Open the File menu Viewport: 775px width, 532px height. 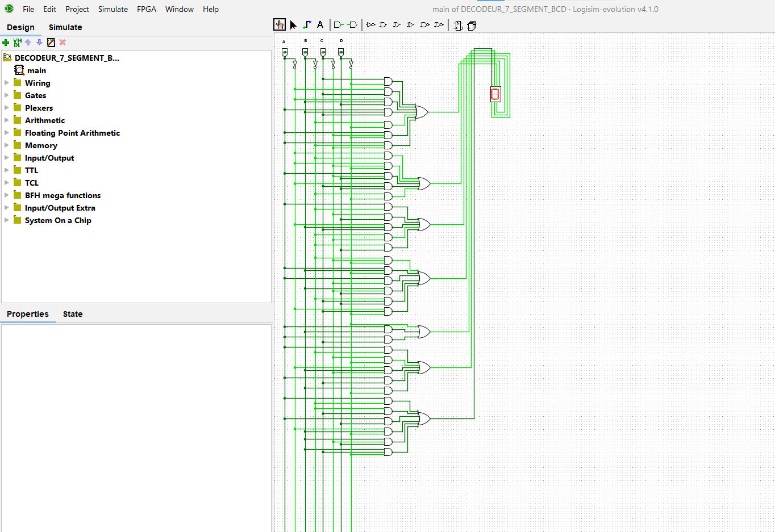point(28,9)
